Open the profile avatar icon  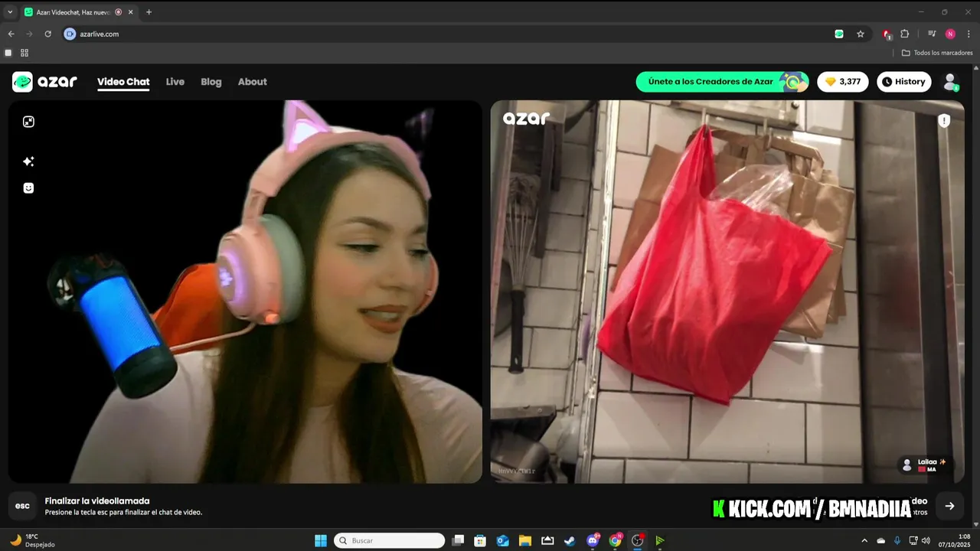click(950, 82)
